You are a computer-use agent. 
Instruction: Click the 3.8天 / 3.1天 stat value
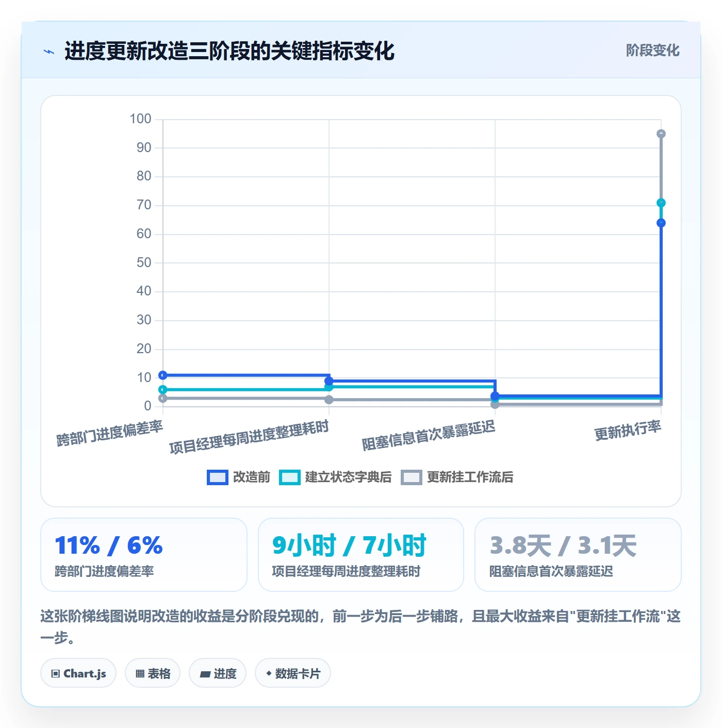563,545
